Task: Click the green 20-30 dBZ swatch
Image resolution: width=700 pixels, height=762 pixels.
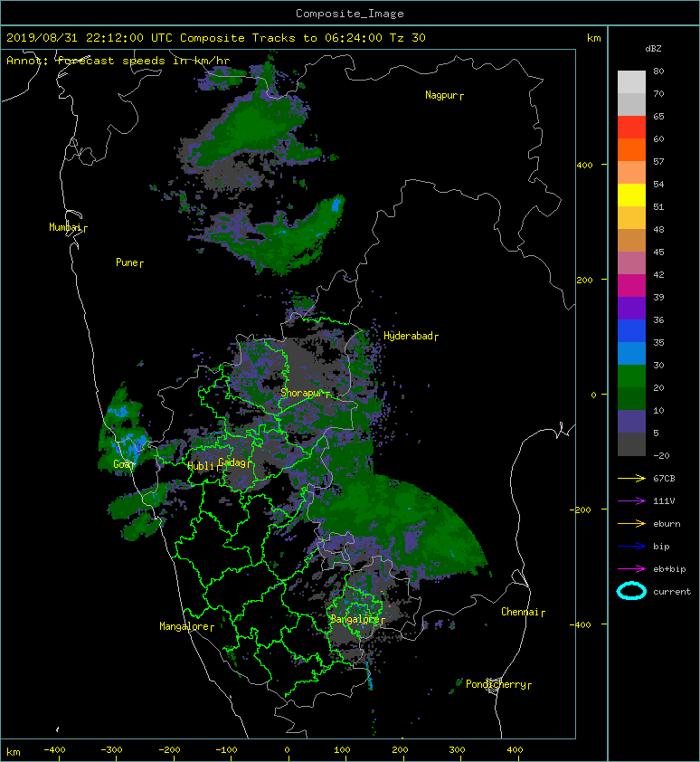Action: pos(631,376)
